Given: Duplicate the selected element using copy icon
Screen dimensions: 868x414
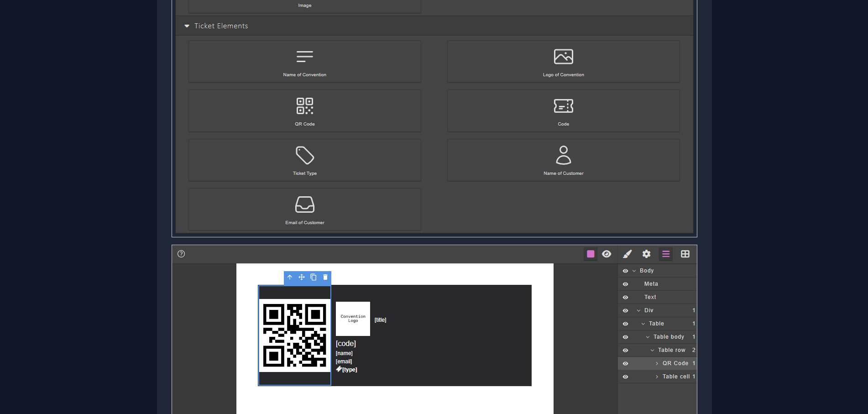Looking at the screenshot, I should coord(313,277).
